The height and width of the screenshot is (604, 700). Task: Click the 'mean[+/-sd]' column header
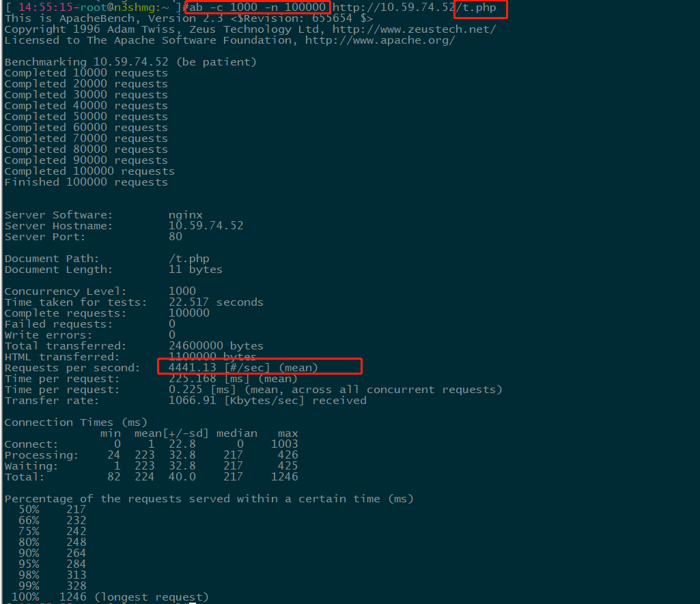(171, 433)
